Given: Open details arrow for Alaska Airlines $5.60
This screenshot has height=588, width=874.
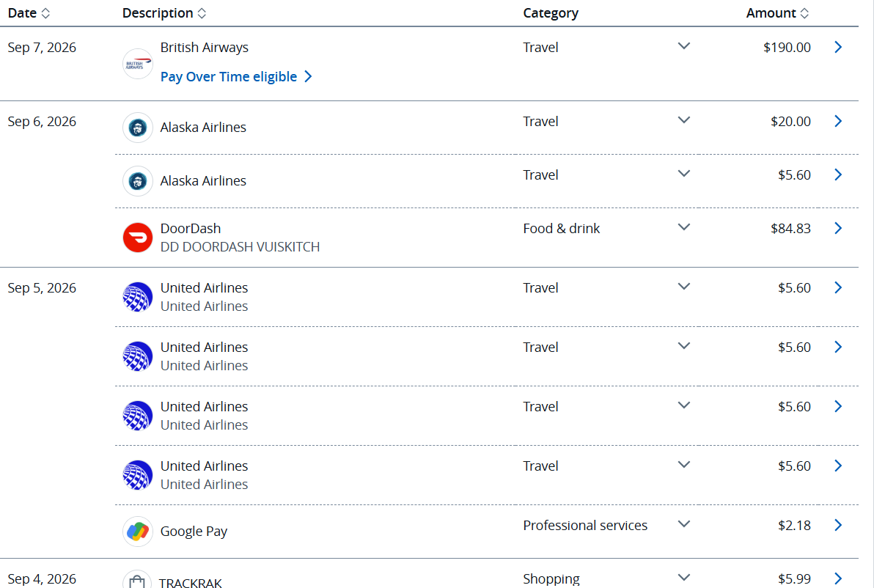Looking at the screenshot, I should click(x=838, y=174).
